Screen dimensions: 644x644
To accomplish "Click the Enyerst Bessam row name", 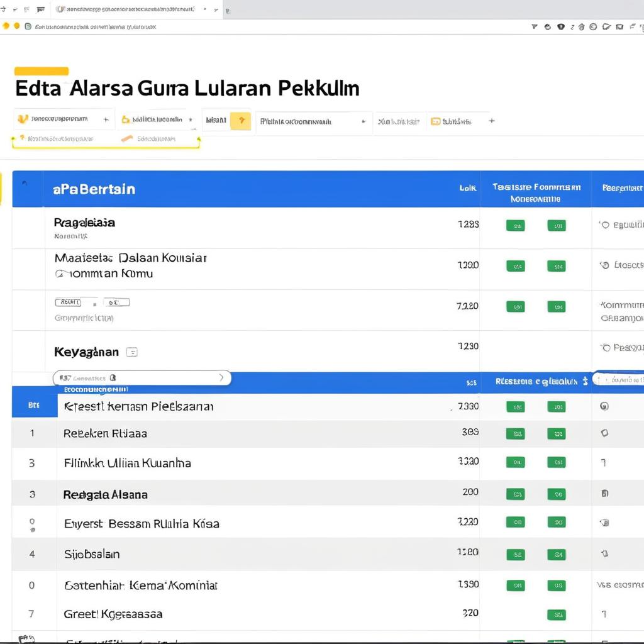I will [x=142, y=524].
